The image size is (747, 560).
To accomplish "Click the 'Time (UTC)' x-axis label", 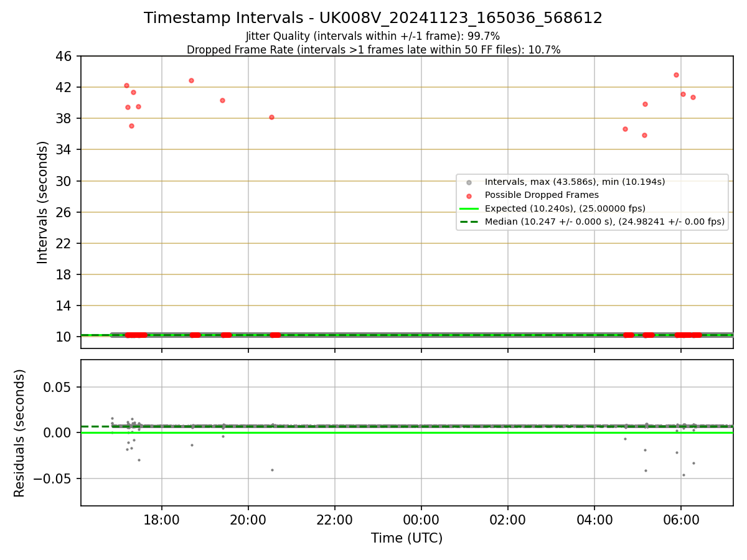I will pyautogui.click(x=406, y=538).
